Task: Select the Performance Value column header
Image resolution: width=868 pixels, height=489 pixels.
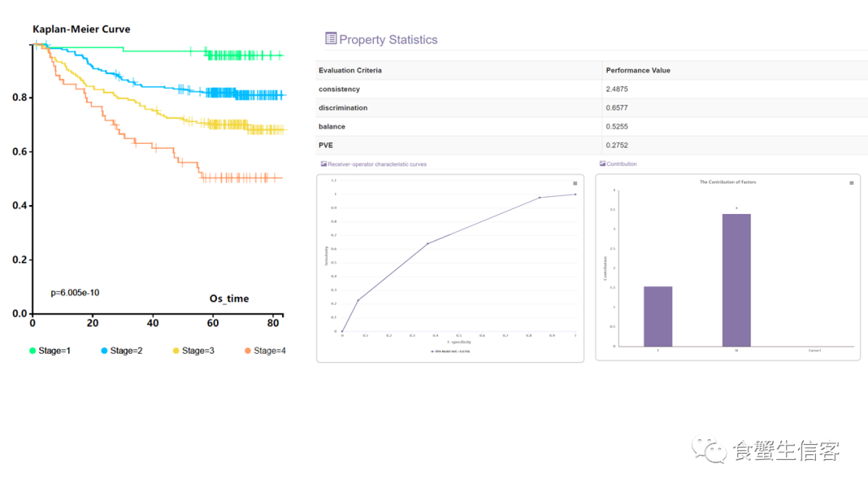Action: coord(638,71)
